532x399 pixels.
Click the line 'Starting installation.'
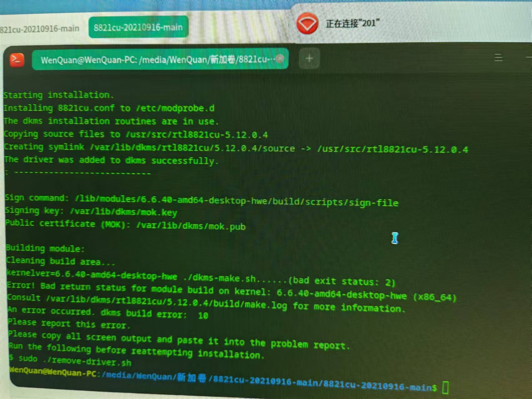[59, 95]
